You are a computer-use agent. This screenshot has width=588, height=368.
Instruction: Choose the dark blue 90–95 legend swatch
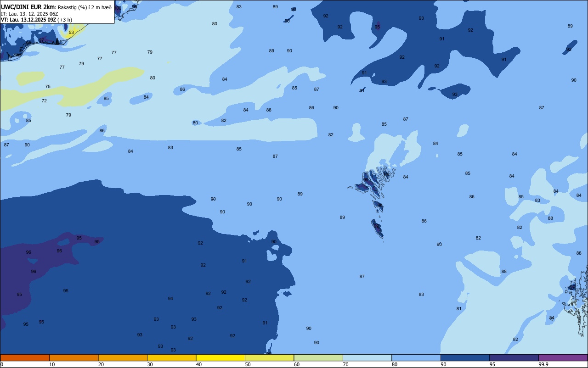click(x=465, y=357)
